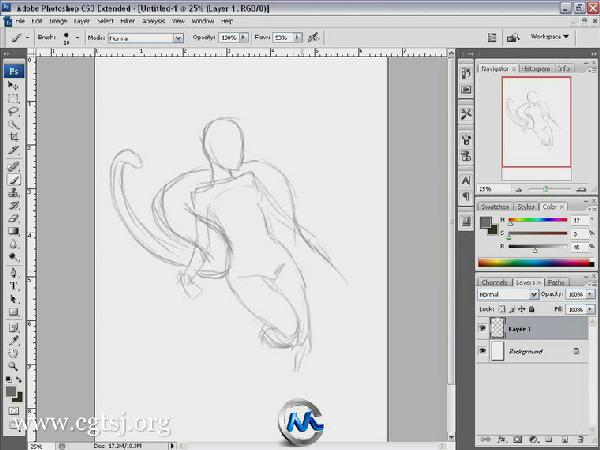Viewport: 600px width, 450px height.
Task: Open the brush Mode dropdown
Action: click(x=145, y=37)
